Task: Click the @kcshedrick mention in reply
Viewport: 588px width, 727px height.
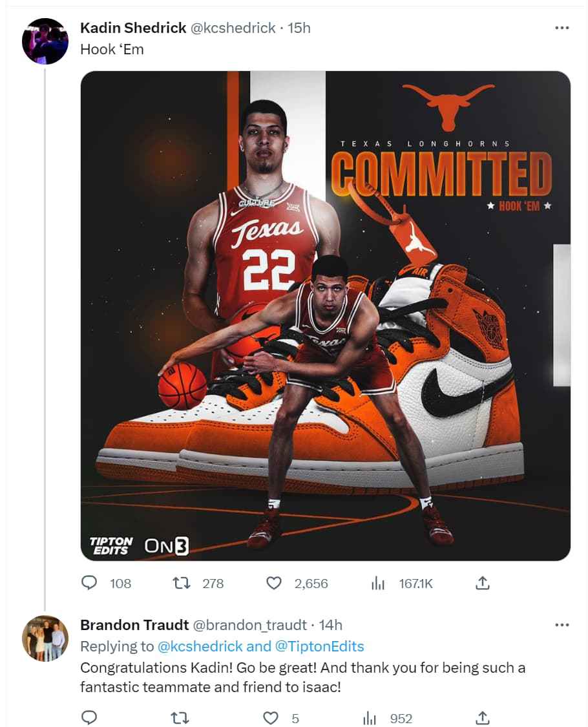Action: tap(200, 646)
